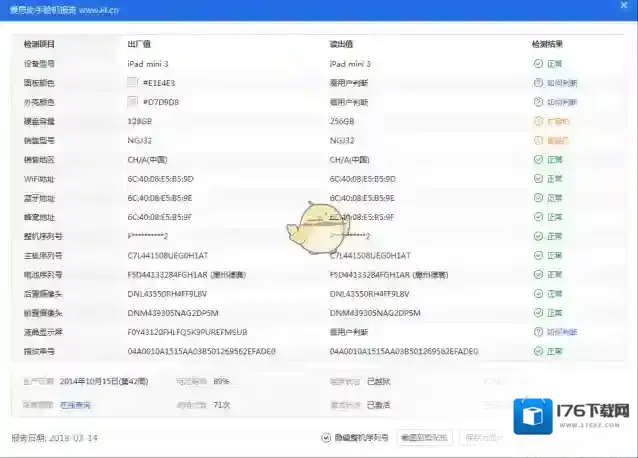Select factory capacity 128GB
638x458 pixels.
(140, 121)
